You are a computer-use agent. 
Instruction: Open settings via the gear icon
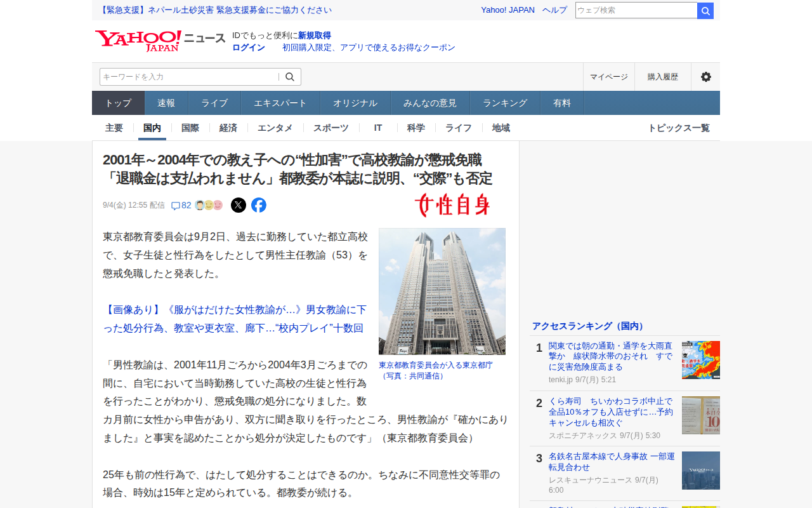(706, 77)
